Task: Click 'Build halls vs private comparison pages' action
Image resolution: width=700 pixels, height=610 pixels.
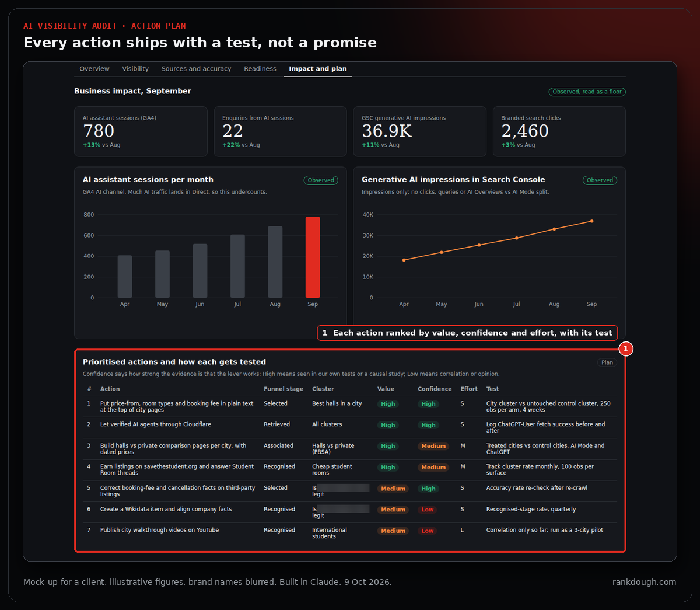Action: (x=173, y=449)
